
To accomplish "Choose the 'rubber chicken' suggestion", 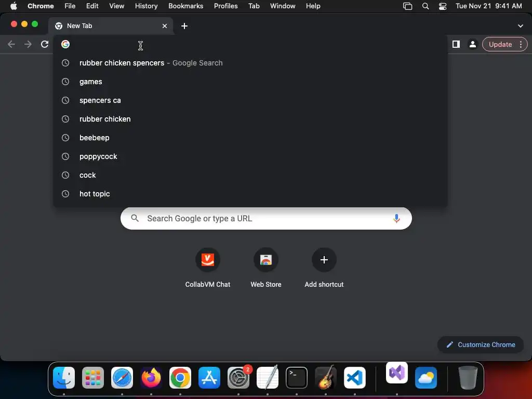I will click(x=250, y=119).
